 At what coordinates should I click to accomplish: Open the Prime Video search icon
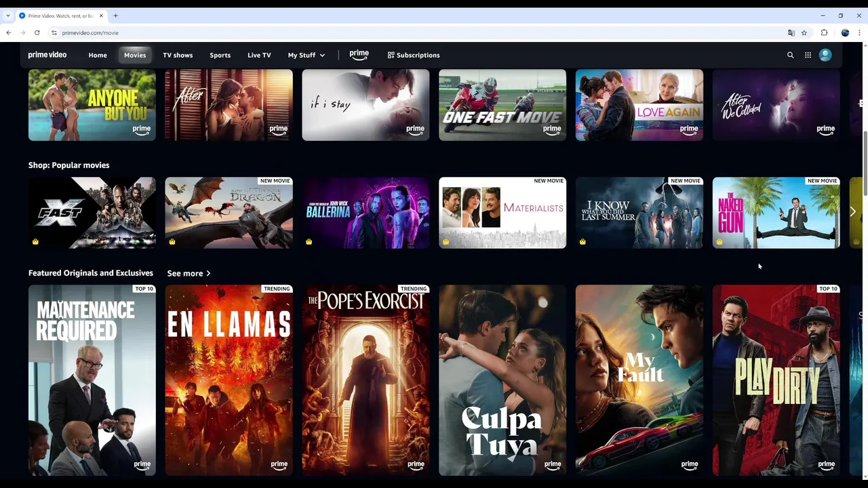coord(790,55)
